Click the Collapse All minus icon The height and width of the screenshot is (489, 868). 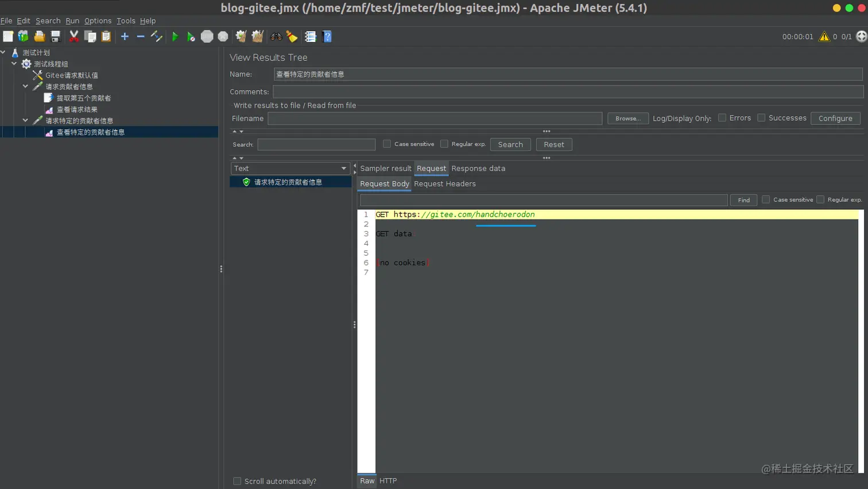(x=141, y=37)
